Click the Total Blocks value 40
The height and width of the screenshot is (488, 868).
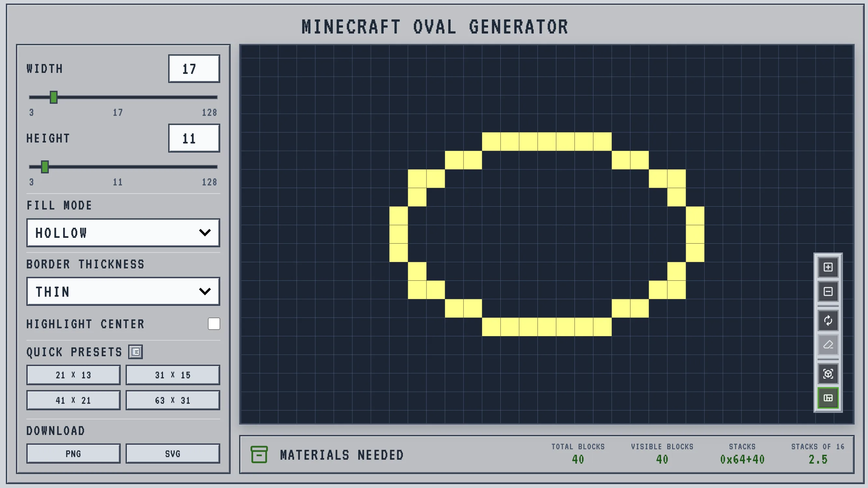(578, 459)
